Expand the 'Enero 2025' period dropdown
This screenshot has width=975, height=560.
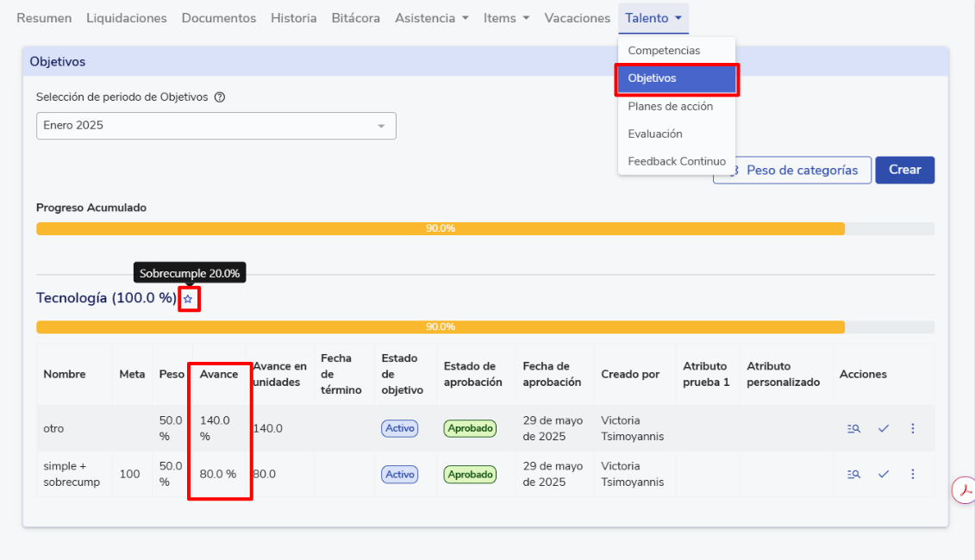point(216,126)
